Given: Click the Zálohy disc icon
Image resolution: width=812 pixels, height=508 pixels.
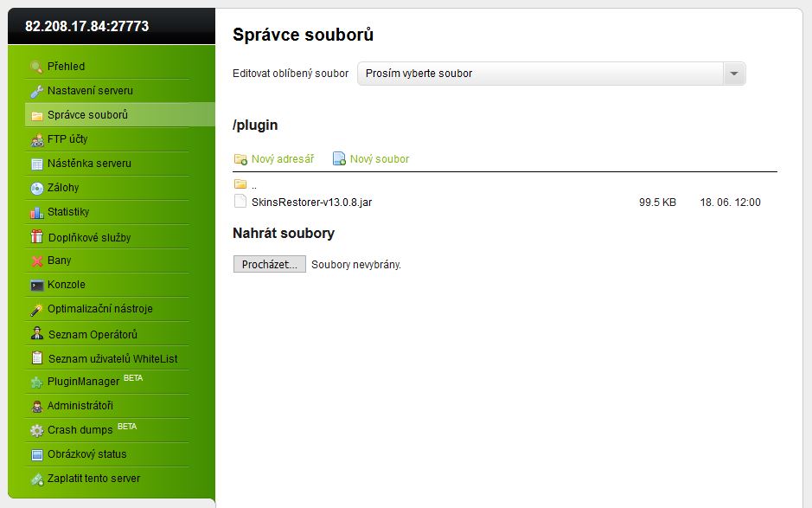Looking at the screenshot, I should click(x=36, y=188).
